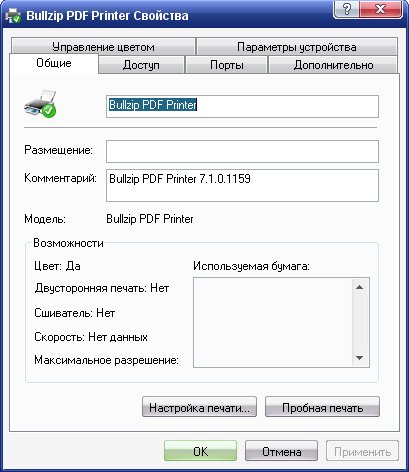Click the title bar printer icon

(x=14, y=16)
